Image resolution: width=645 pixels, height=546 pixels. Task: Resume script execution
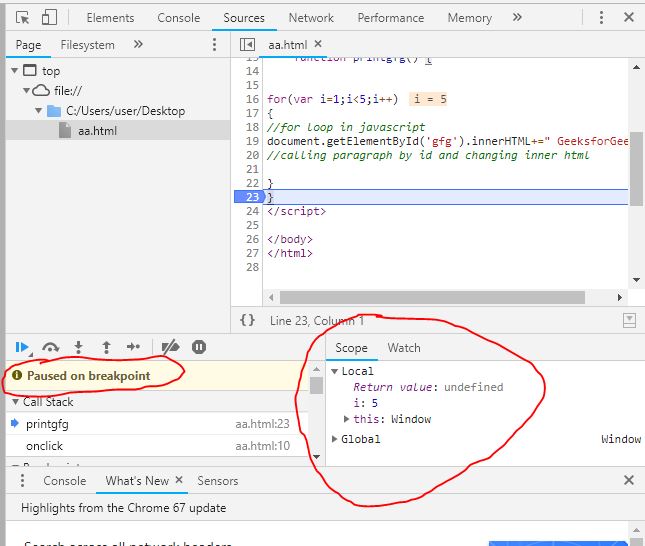tap(21, 347)
